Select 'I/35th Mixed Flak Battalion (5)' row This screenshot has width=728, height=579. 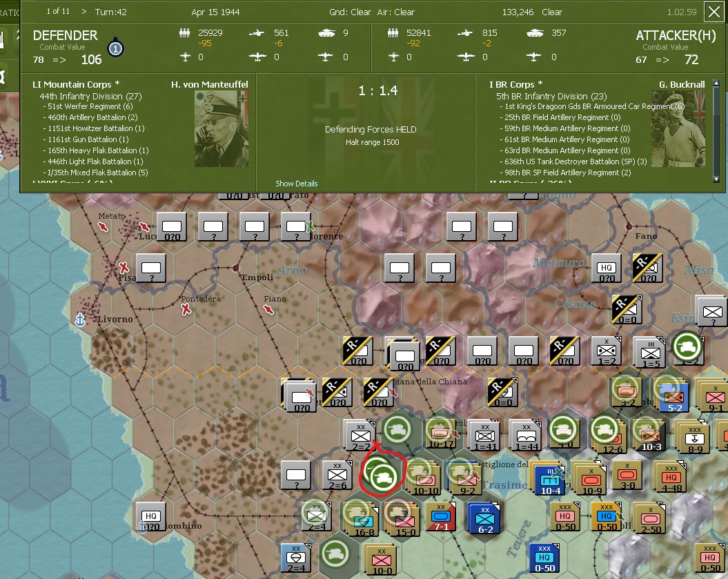click(96, 173)
